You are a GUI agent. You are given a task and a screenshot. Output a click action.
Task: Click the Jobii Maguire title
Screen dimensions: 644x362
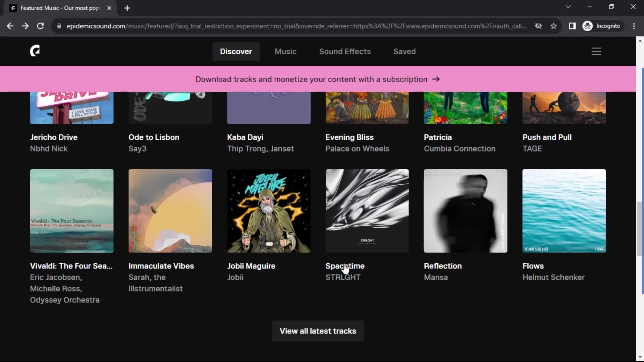(251, 266)
